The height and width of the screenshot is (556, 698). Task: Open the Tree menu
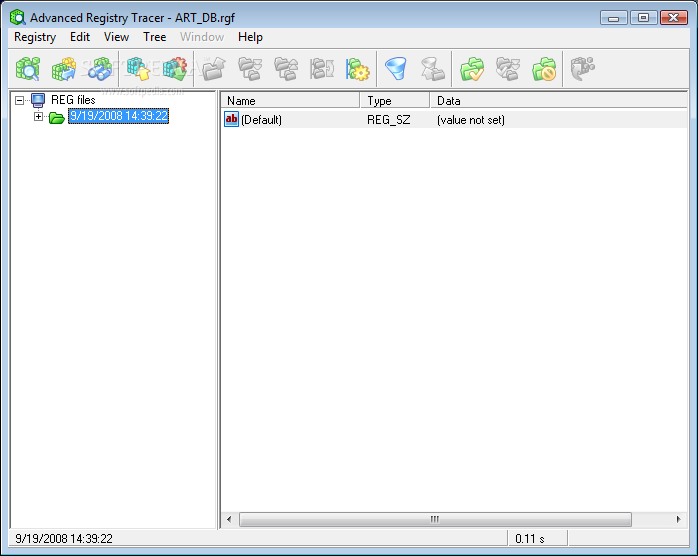click(x=154, y=37)
